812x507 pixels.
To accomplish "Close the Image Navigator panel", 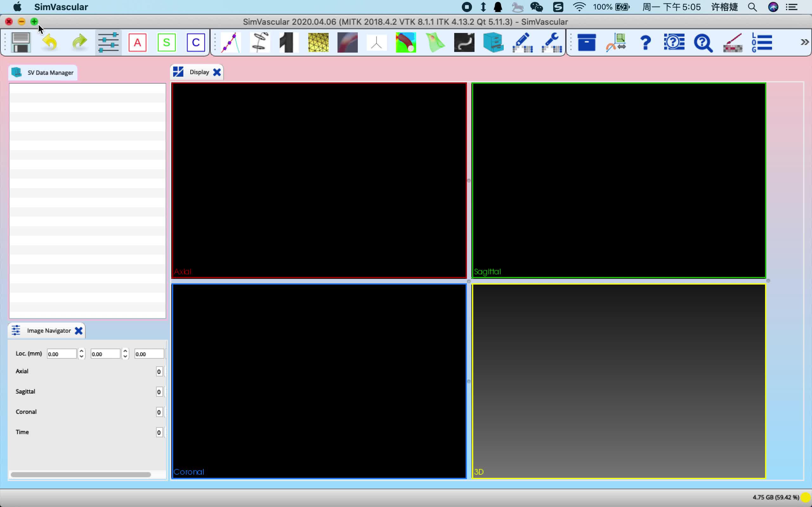I will click(x=79, y=331).
